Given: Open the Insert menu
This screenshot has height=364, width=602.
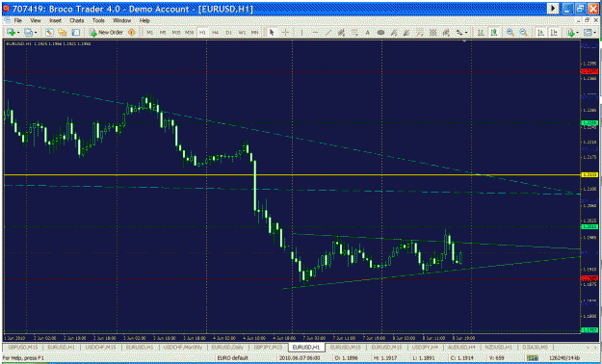Looking at the screenshot, I should point(55,20).
